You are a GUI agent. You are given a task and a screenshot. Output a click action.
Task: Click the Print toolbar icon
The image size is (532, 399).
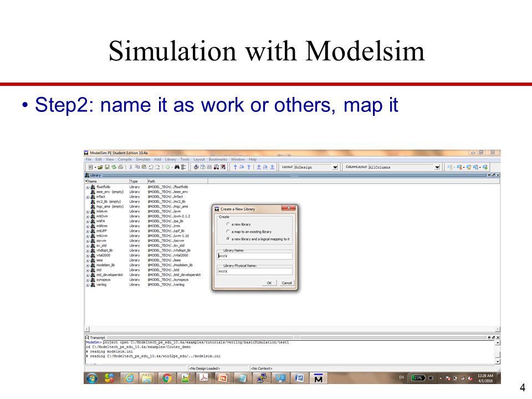coord(120,167)
